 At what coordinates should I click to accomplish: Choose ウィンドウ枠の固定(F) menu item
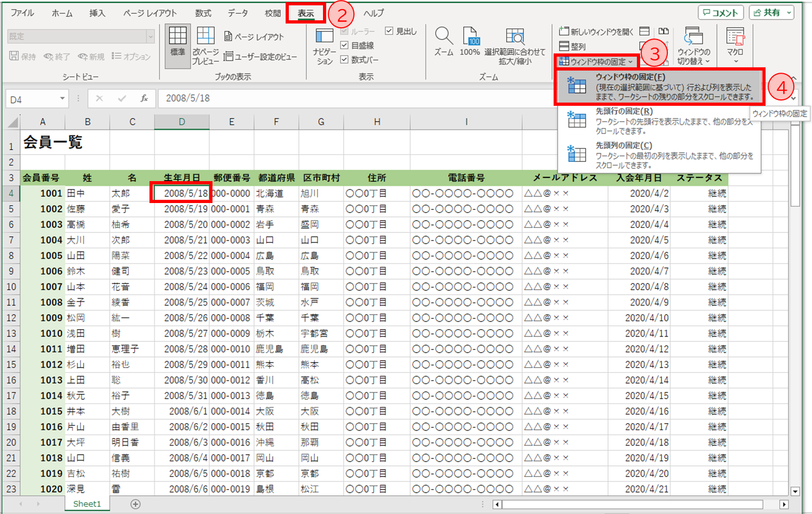[660, 87]
